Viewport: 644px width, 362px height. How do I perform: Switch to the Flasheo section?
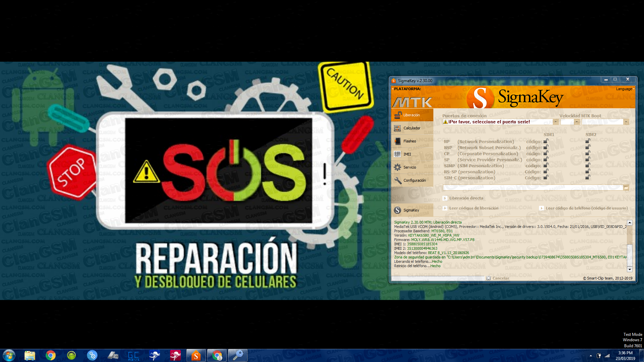[x=412, y=141]
